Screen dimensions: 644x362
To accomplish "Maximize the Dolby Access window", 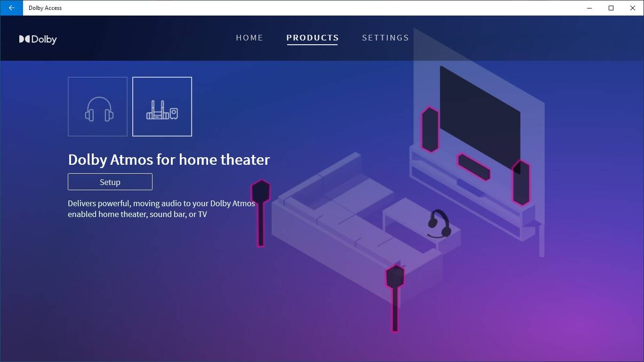I will pos(611,8).
